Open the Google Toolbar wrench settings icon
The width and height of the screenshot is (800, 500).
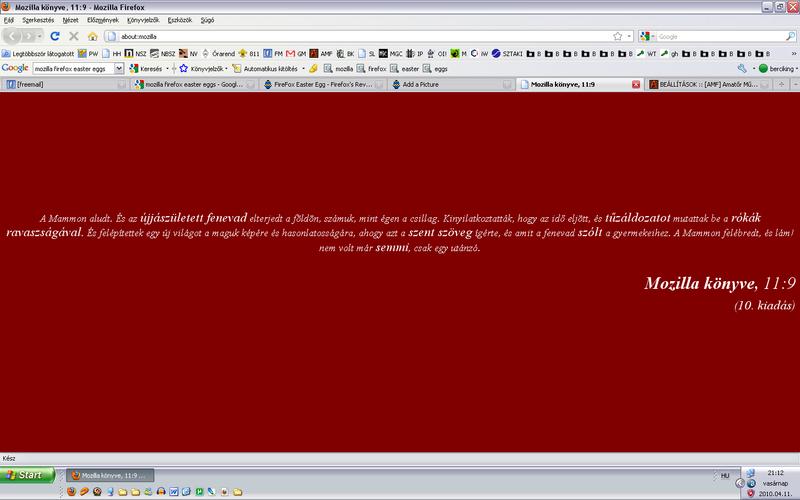coord(742,68)
